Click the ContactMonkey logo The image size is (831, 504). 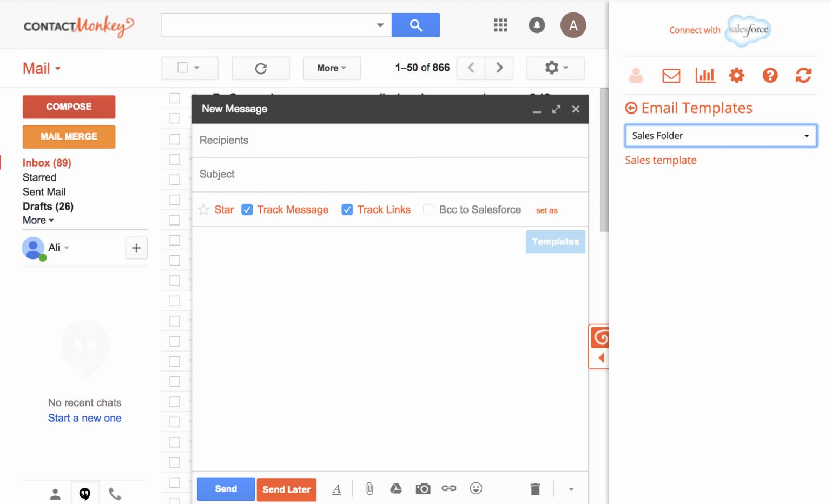(x=78, y=25)
